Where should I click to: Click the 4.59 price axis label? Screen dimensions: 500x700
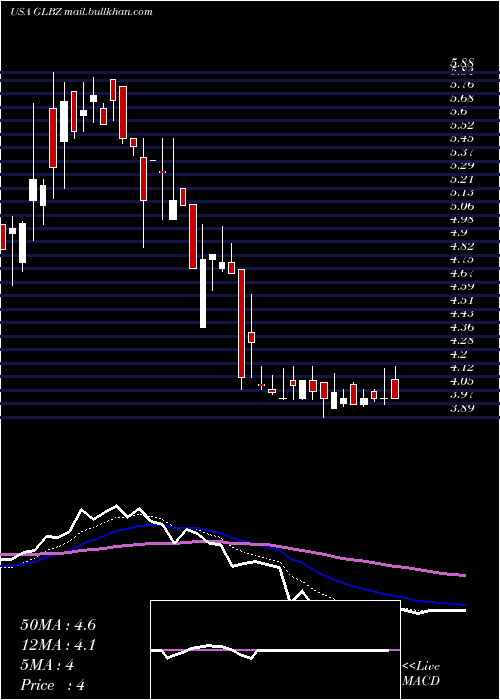pyautogui.click(x=462, y=286)
